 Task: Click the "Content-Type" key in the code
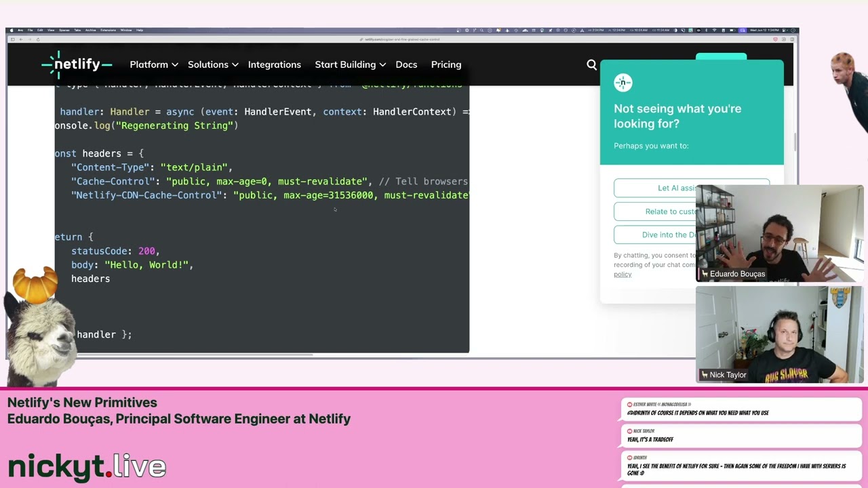(x=110, y=167)
